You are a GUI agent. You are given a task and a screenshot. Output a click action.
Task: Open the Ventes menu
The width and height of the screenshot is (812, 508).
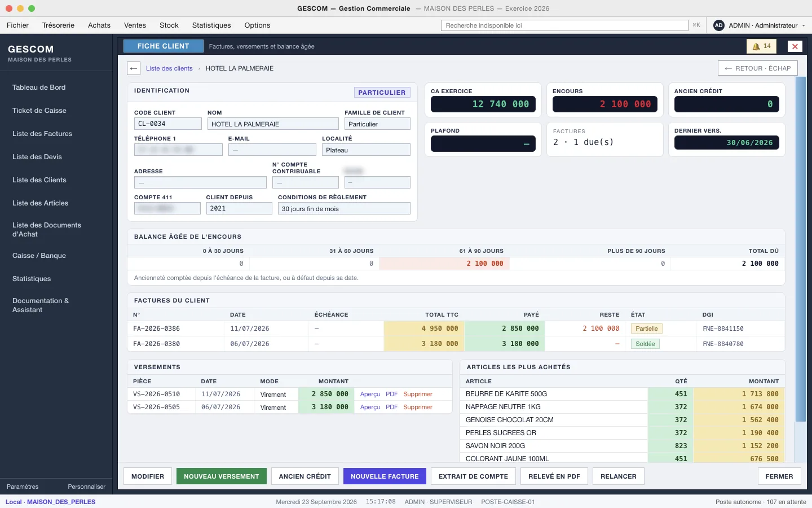(135, 25)
